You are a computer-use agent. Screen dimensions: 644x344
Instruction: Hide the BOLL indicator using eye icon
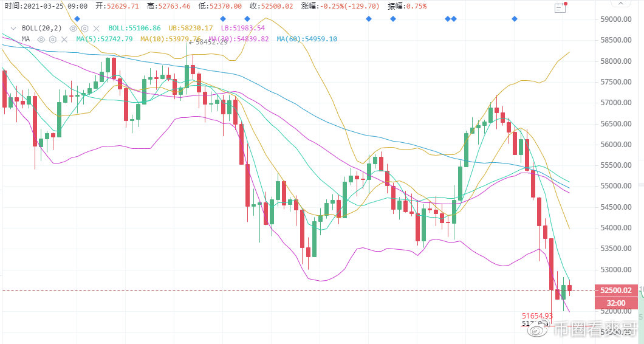74,29
